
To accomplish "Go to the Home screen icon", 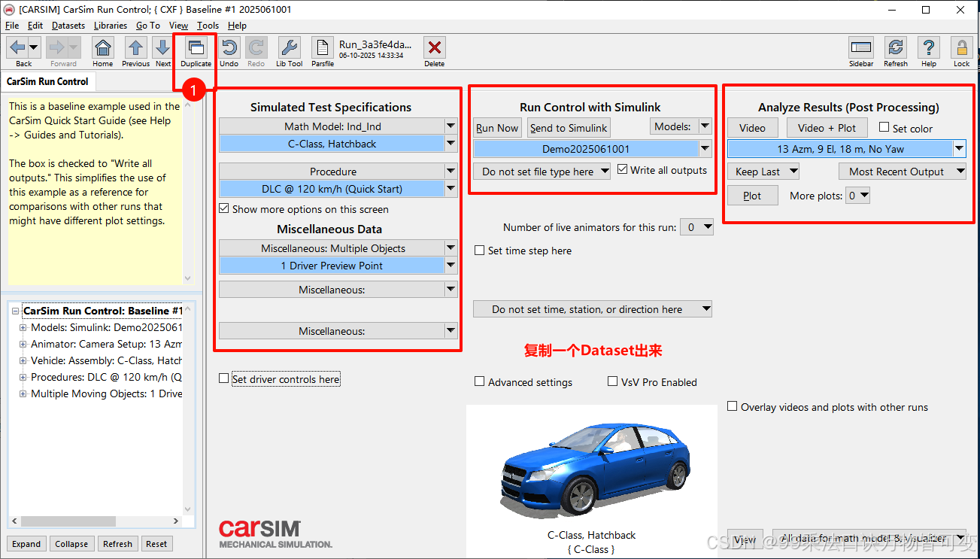I will click(103, 49).
